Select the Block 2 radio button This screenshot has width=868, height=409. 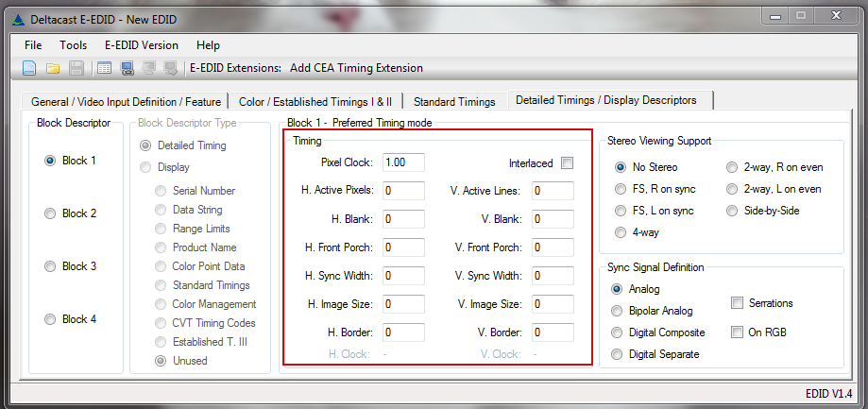click(x=50, y=213)
